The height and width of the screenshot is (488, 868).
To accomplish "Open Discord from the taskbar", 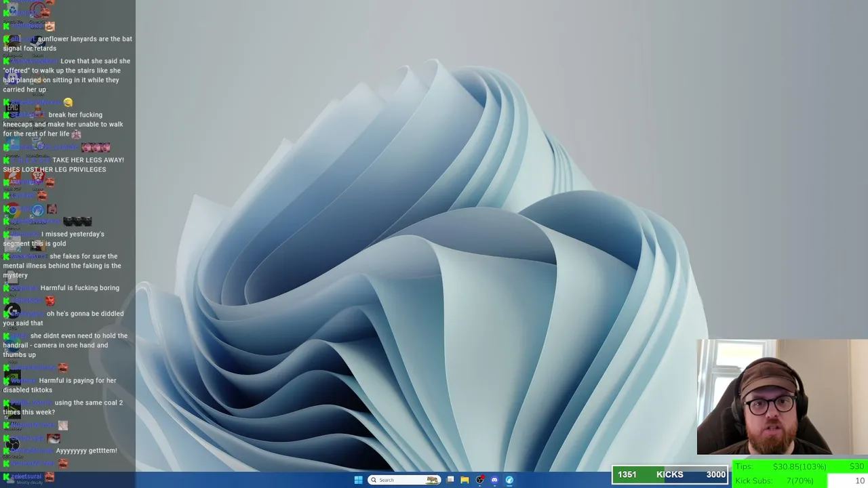I will 494,480.
